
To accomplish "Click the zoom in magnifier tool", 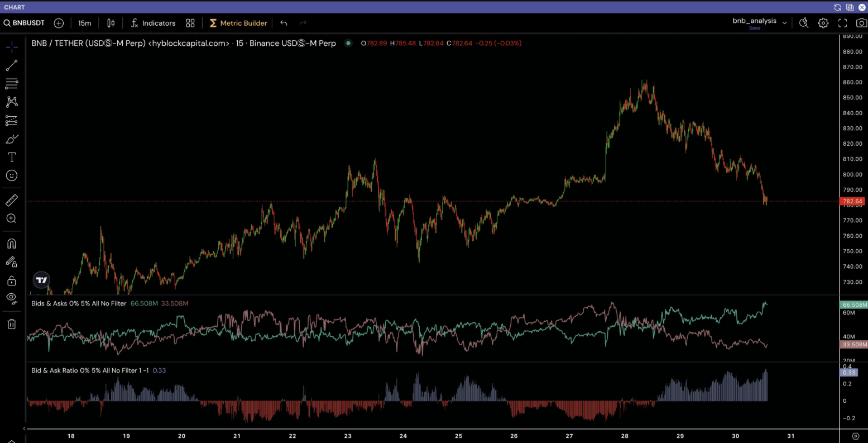I will pos(11,218).
